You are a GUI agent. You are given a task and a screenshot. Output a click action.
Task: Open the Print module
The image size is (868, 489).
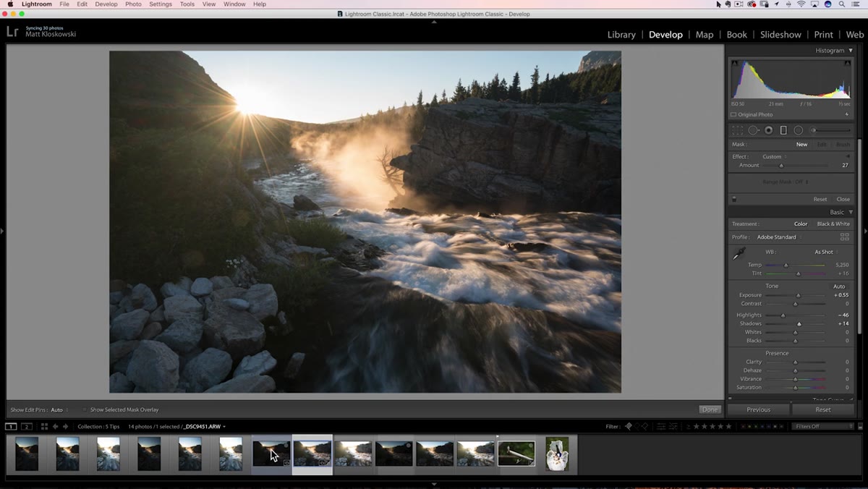click(823, 35)
